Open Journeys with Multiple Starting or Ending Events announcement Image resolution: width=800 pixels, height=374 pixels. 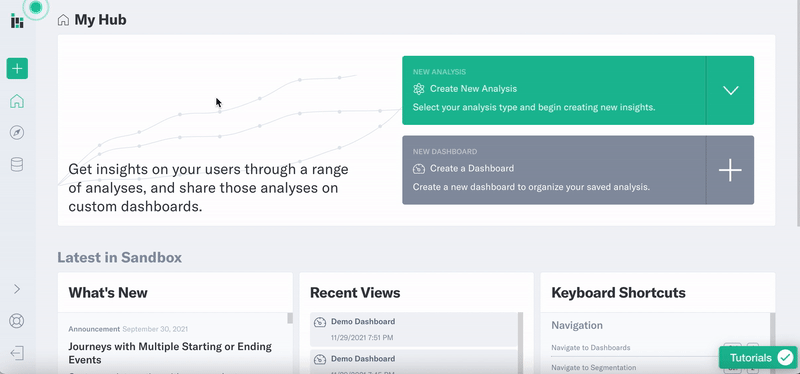[170, 353]
